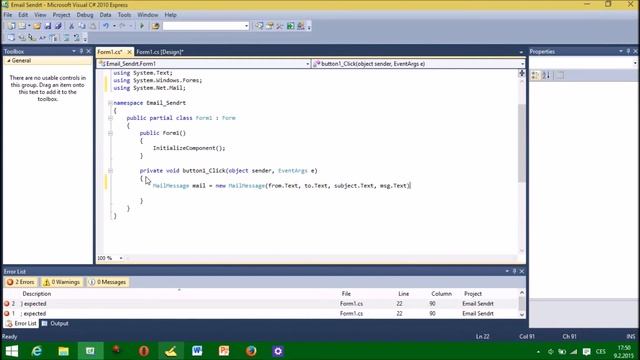Open the File menu
Screen dimensions: 640x360
point(7,15)
